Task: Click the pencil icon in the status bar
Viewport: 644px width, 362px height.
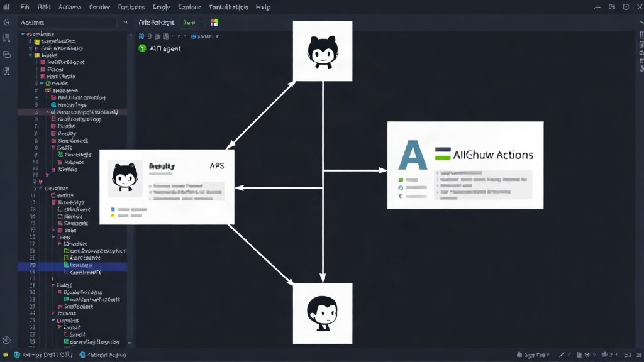Action: click(x=562, y=355)
